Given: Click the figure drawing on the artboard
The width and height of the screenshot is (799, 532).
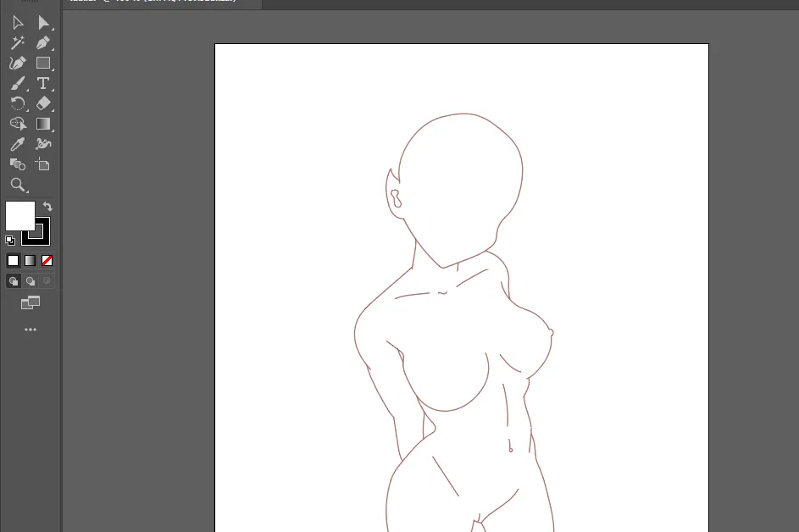Looking at the screenshot, I should coord(454,323).
